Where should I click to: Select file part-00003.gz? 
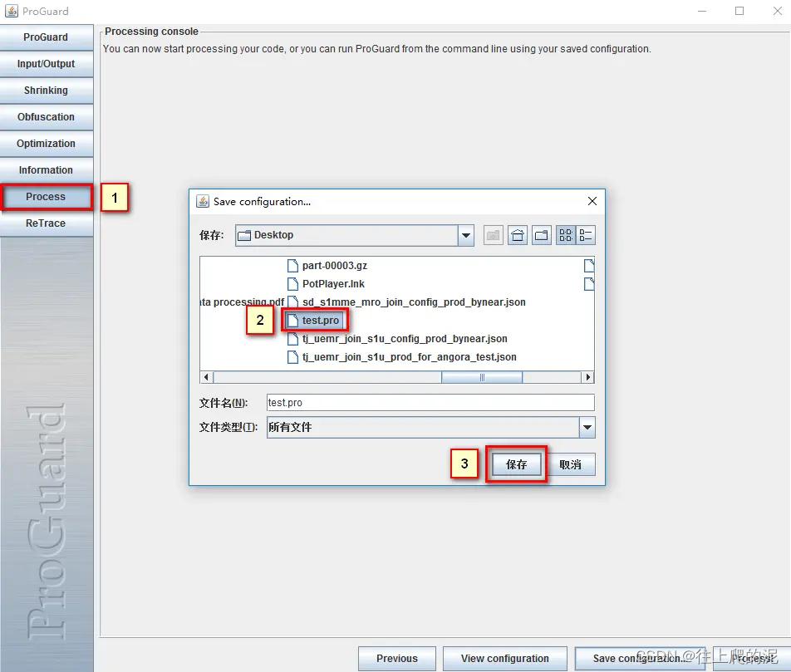point(327,265)
